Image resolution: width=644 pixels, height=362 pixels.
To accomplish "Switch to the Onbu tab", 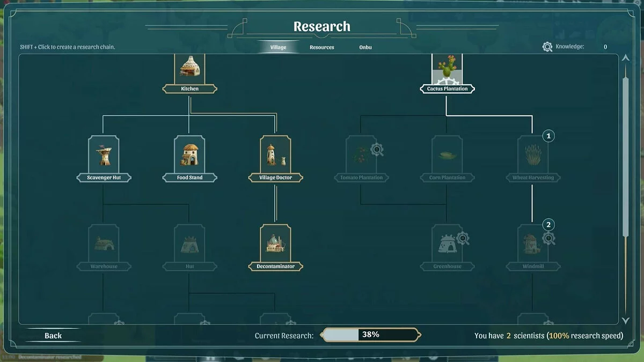I will [x=365, y=47].
